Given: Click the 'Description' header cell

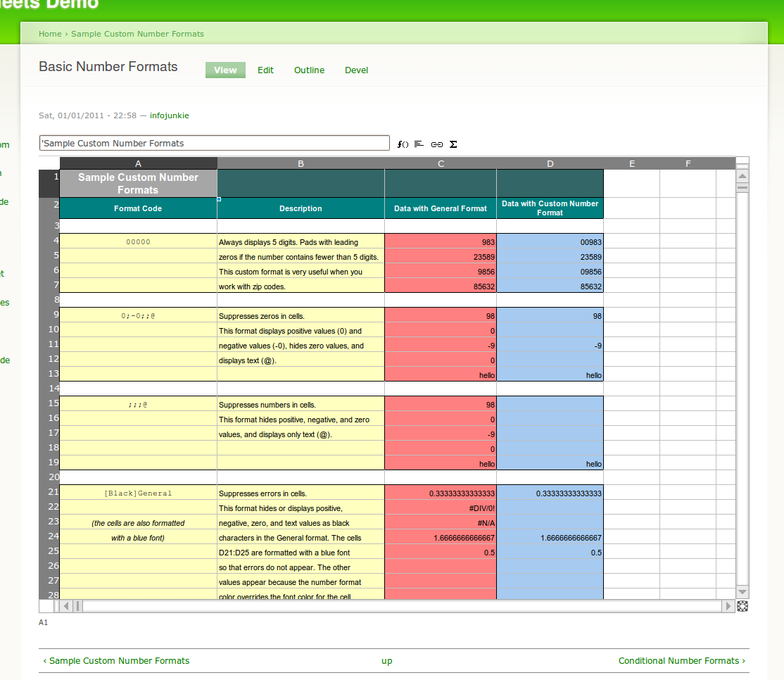Looking at the screenshot, I should 301,208.
